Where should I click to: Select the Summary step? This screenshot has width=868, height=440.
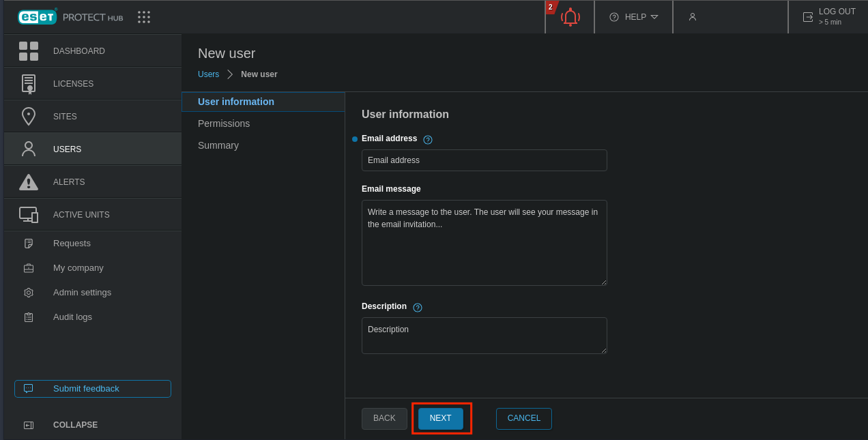218,145
